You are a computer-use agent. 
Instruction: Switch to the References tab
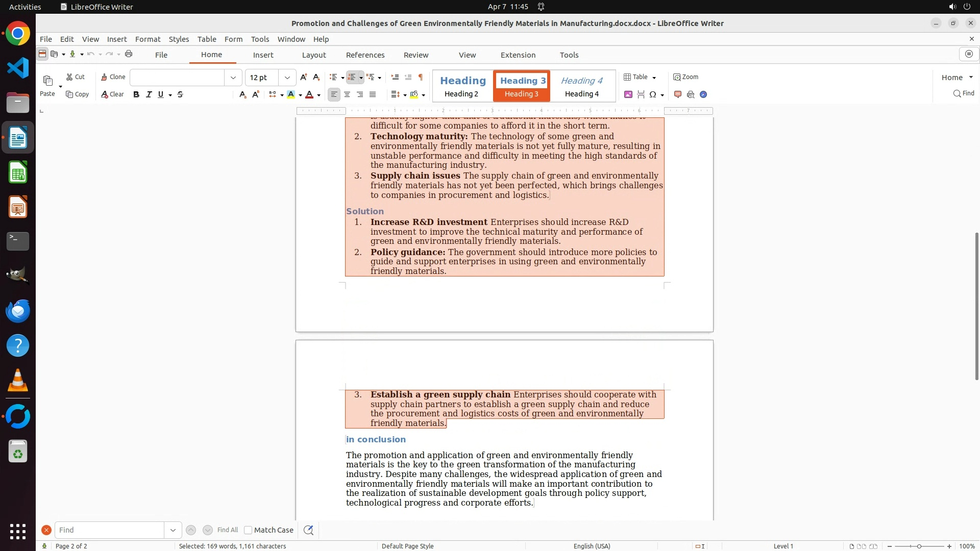click(x=365, y=55)
